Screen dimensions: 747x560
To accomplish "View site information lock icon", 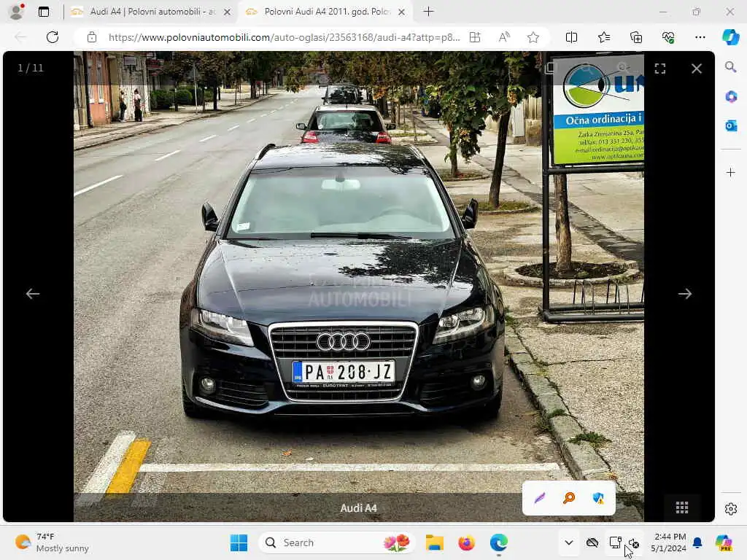I will (91, 37).
